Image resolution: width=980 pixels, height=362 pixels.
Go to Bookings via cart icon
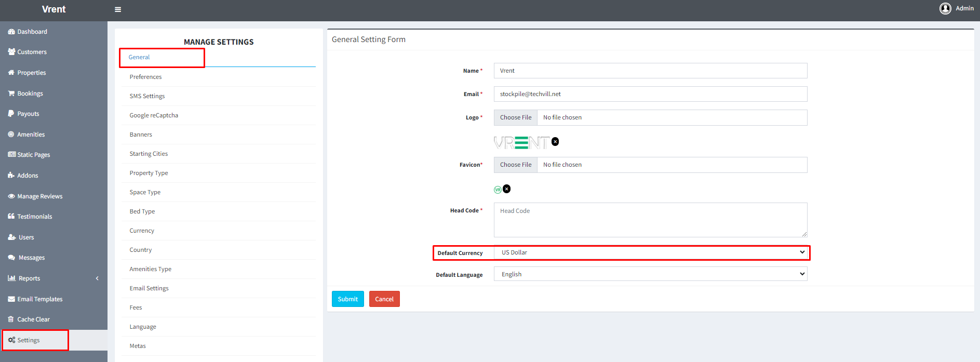click(11, 93)
